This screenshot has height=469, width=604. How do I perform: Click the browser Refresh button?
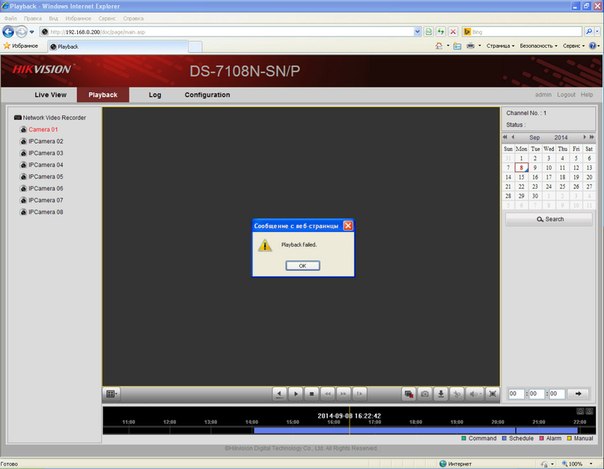point(440,32)
